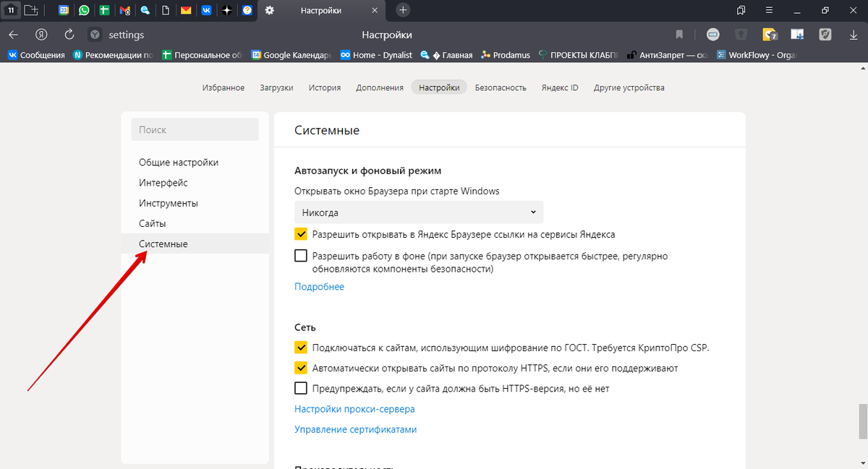
Task: Switch to the pinned VK tab
Action: 206,10
